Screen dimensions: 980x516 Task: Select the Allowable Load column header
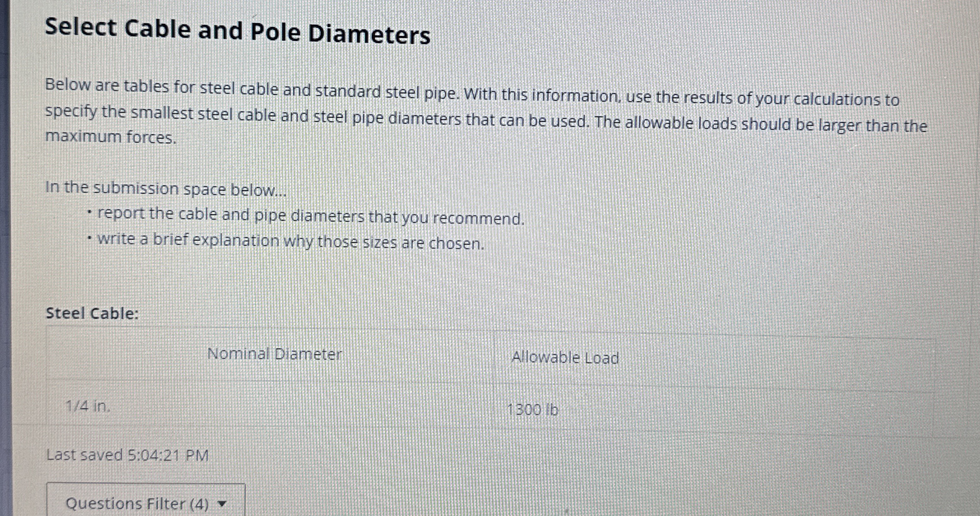565,357
